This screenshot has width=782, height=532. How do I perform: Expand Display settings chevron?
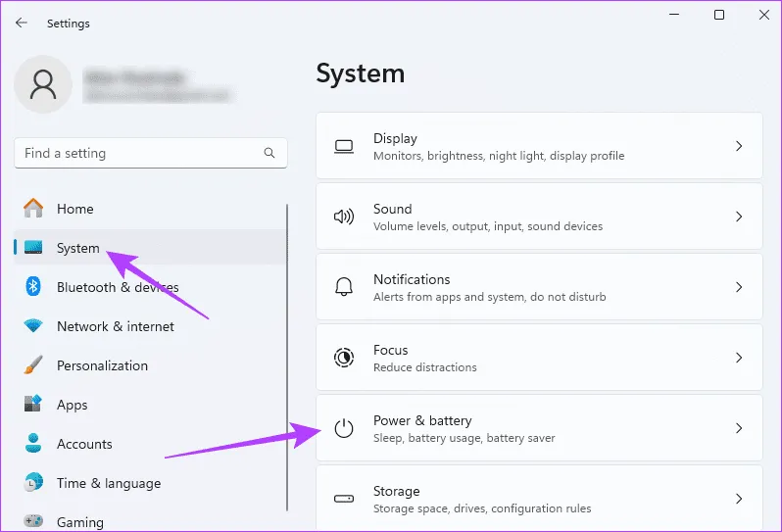[x=739, y=146]
